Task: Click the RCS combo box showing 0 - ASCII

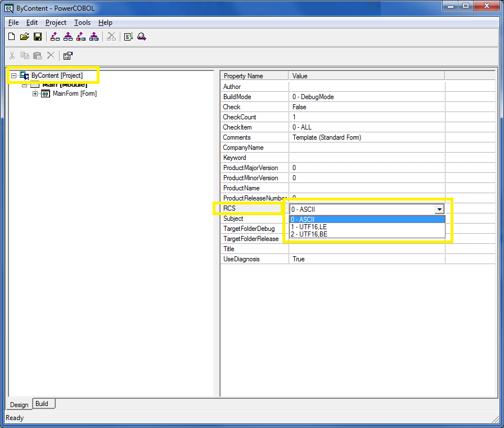Action: (x=367, y=209)
